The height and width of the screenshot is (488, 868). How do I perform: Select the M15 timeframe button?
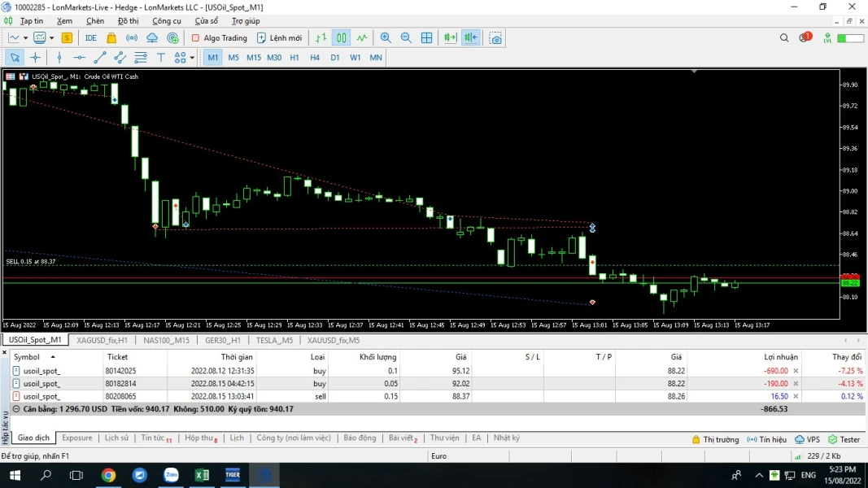[x=254, y=58]
